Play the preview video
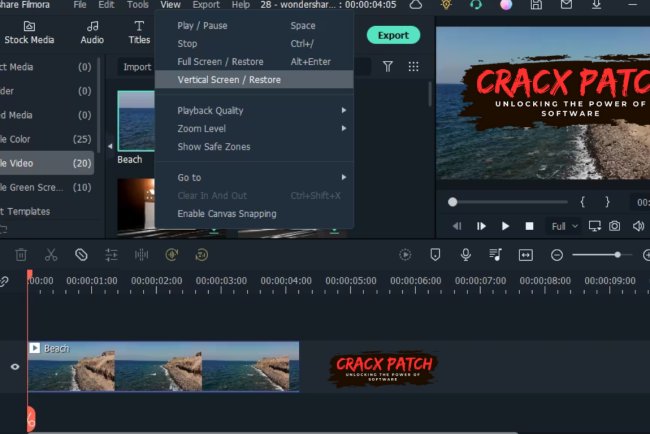The width and height of the screenshot is (650, 434). click(505, 226)
